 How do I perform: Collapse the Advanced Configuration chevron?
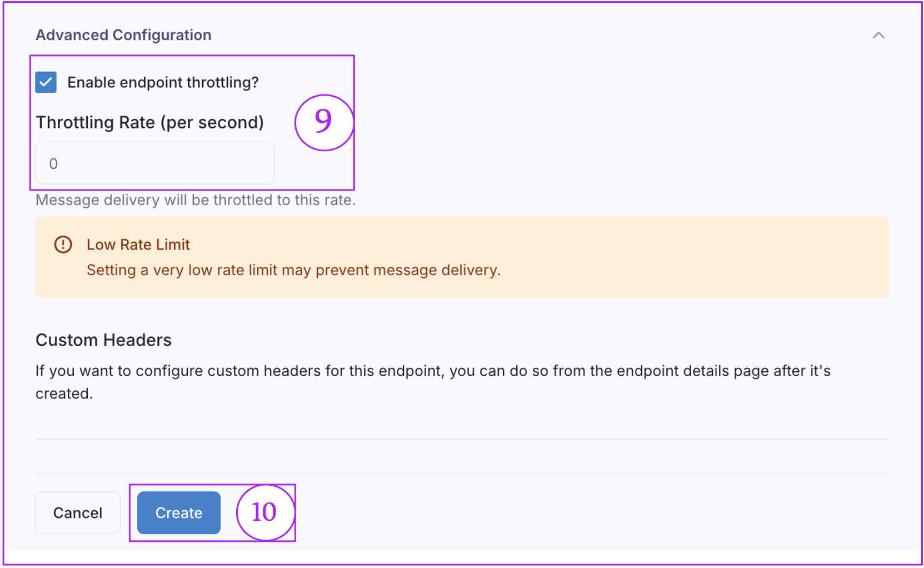click(x=878, y=36)
